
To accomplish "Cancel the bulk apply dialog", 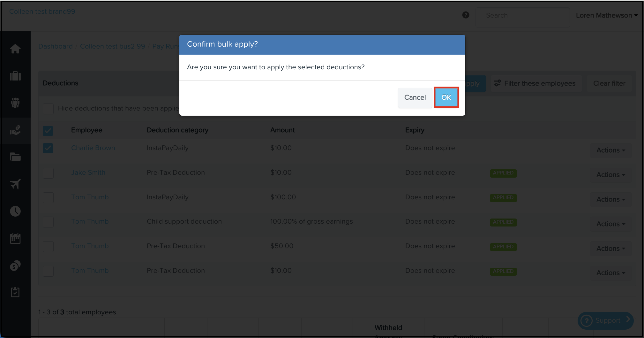I will point(415,97).
